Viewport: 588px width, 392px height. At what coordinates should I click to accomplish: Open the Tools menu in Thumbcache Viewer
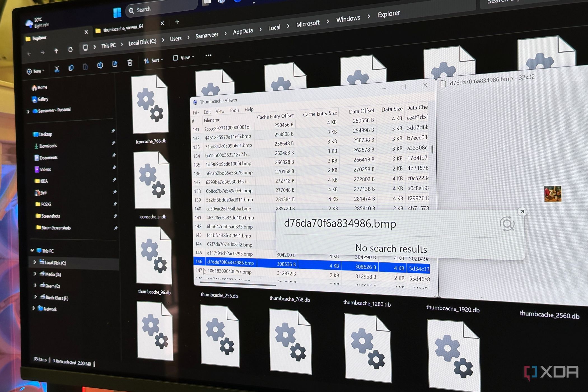pyautogui.click(x=234, y=110)
